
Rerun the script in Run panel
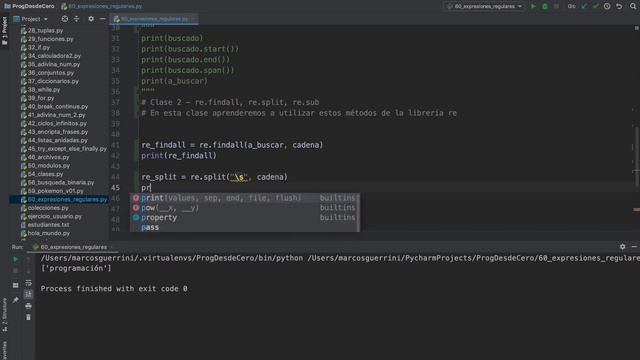[16, 259]
